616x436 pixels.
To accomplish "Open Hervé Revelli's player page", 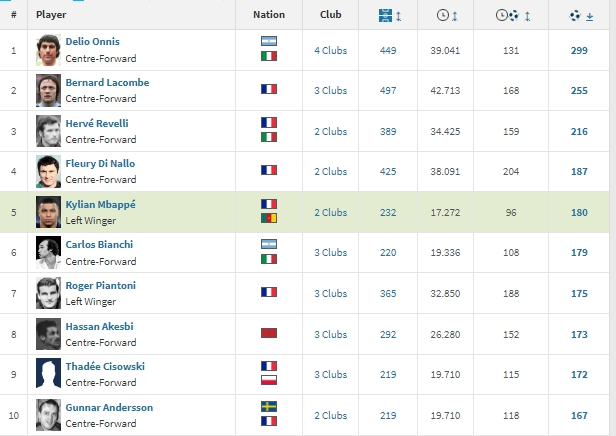I will 97,123.
